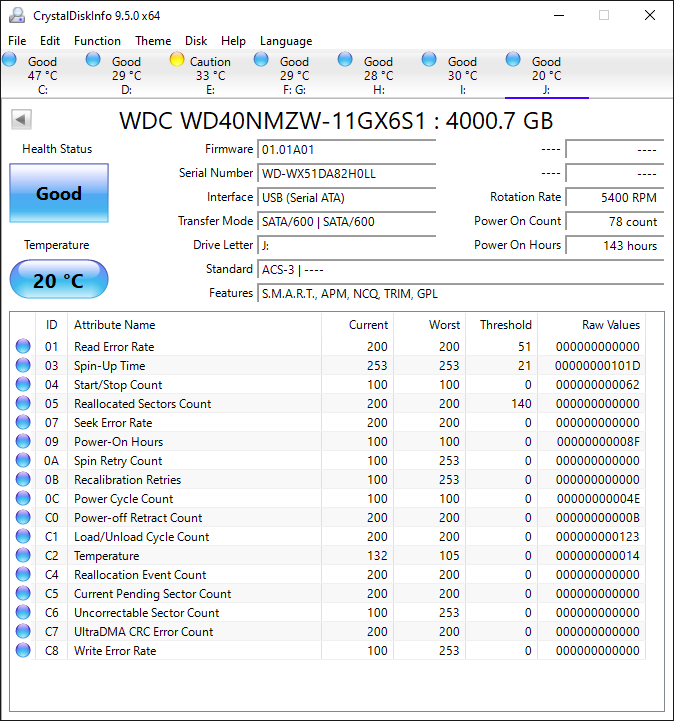Screen dimensions: 674x721
Task: Open the Help menu
Action: pyautogui.click(x=233, y=41)
